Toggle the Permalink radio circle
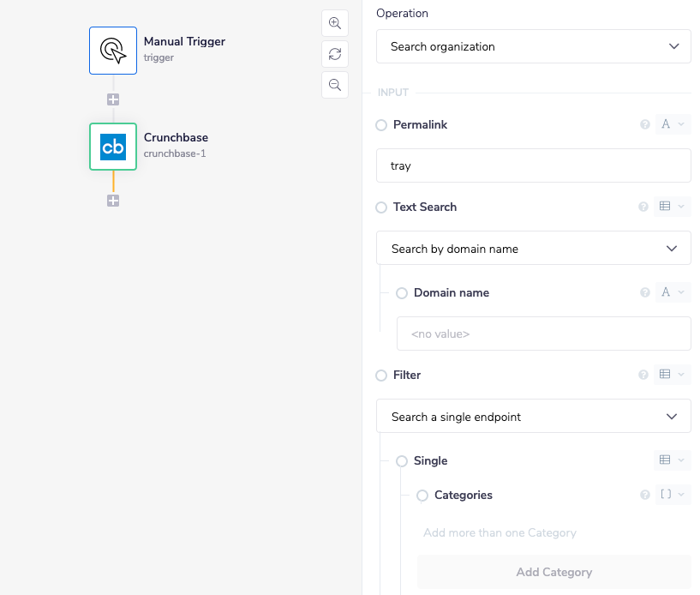 click(382, 125)
